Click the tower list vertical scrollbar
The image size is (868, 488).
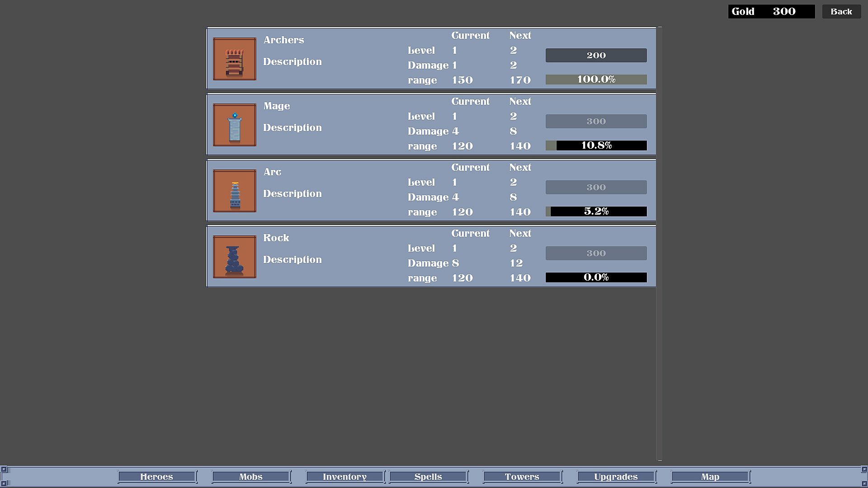coord(659,244)
